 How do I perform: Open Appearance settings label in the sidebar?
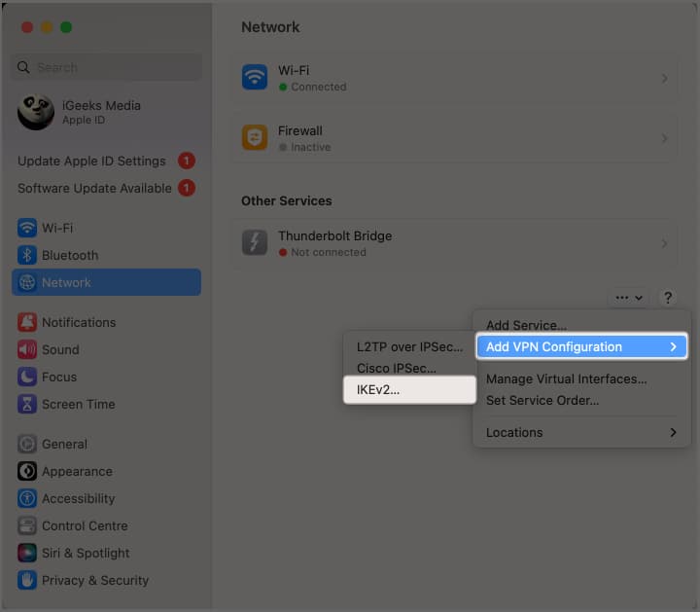(77, 471)
